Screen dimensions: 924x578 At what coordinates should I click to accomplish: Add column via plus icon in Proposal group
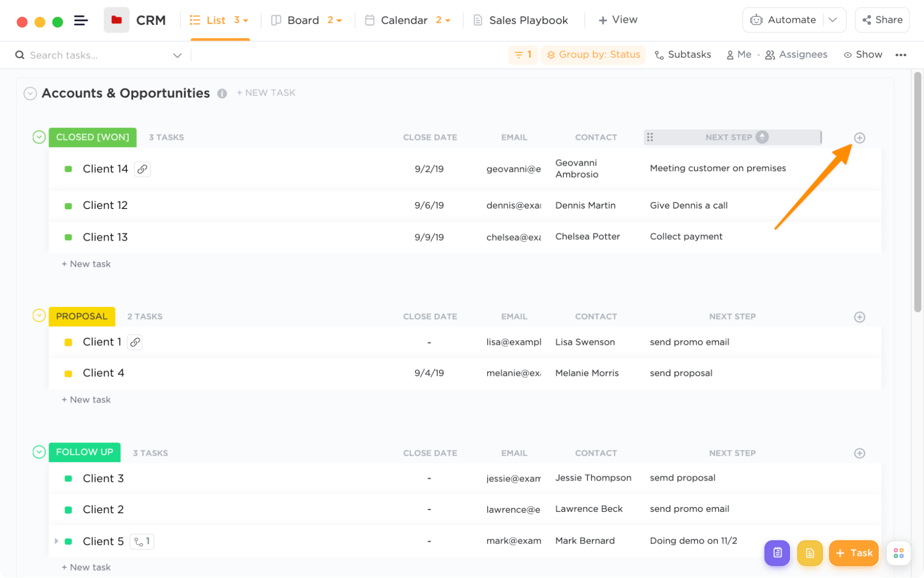click(x=859, y=317)
